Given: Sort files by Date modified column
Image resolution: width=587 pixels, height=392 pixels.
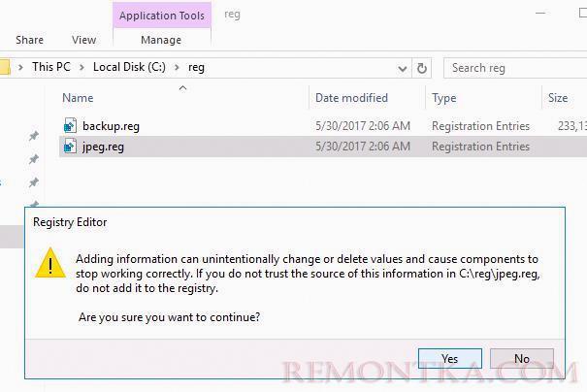Looking at the screenshot, I should point(351,98).
